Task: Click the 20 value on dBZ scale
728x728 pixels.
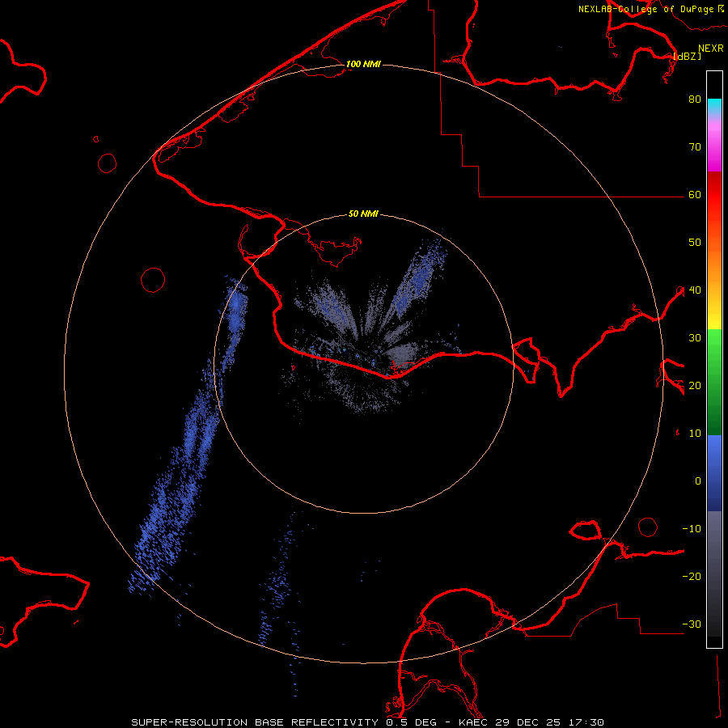Action: (695, 386)
